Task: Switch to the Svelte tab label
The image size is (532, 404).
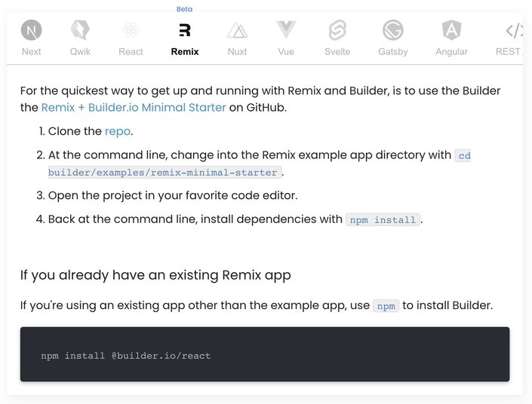Action: tap(337, 51)
